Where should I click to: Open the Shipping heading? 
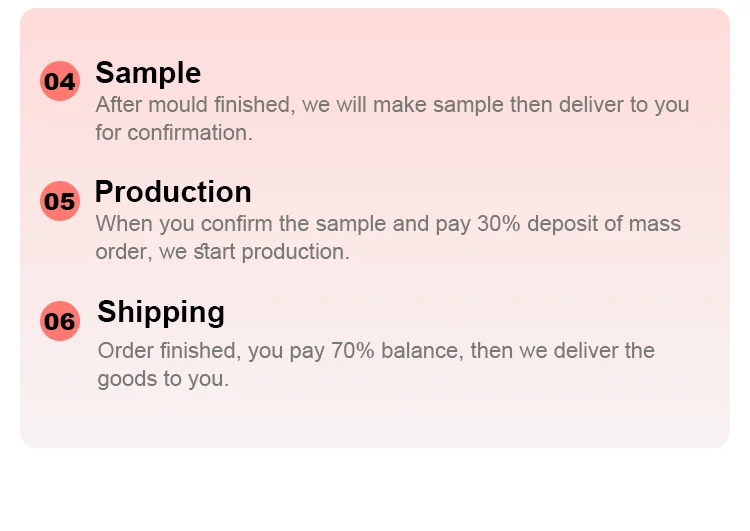click(161, 313)
